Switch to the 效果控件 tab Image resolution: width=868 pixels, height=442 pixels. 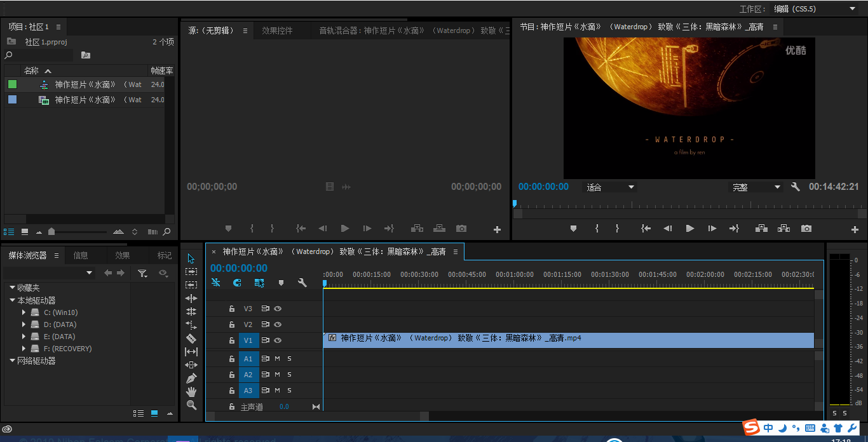277,30
